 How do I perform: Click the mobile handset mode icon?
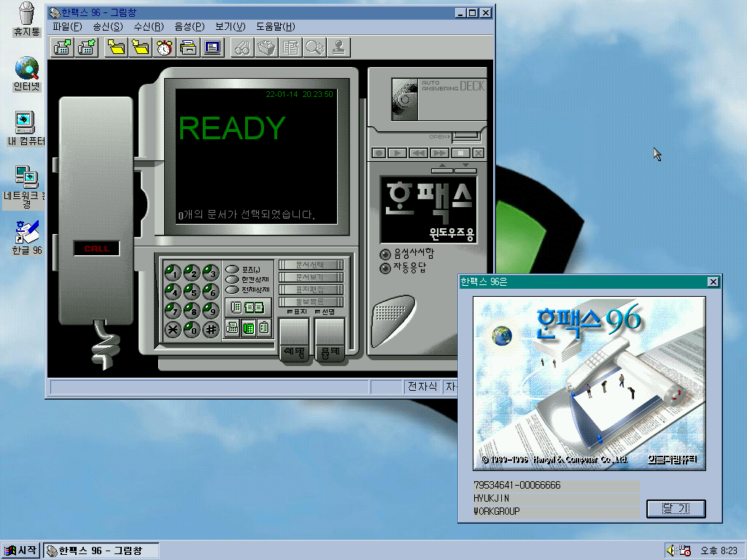pos(264,329)
